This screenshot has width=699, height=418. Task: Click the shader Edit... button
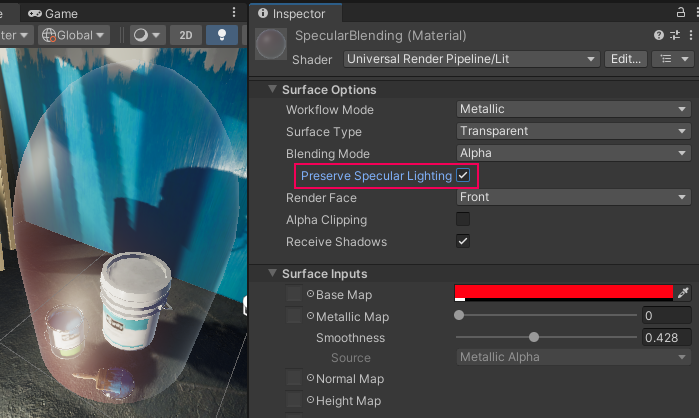tap(625, 59)
